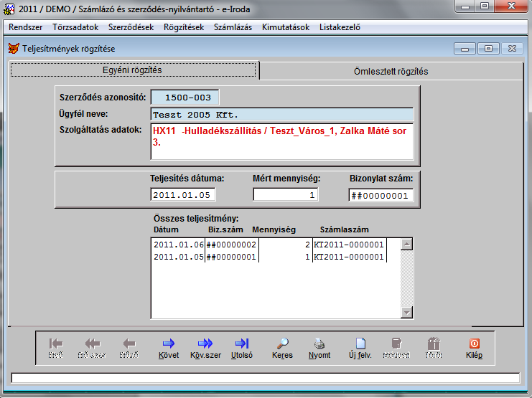532x398 pixels.
Task: Expand the Kimutatások menu
Action: (286, 27)
